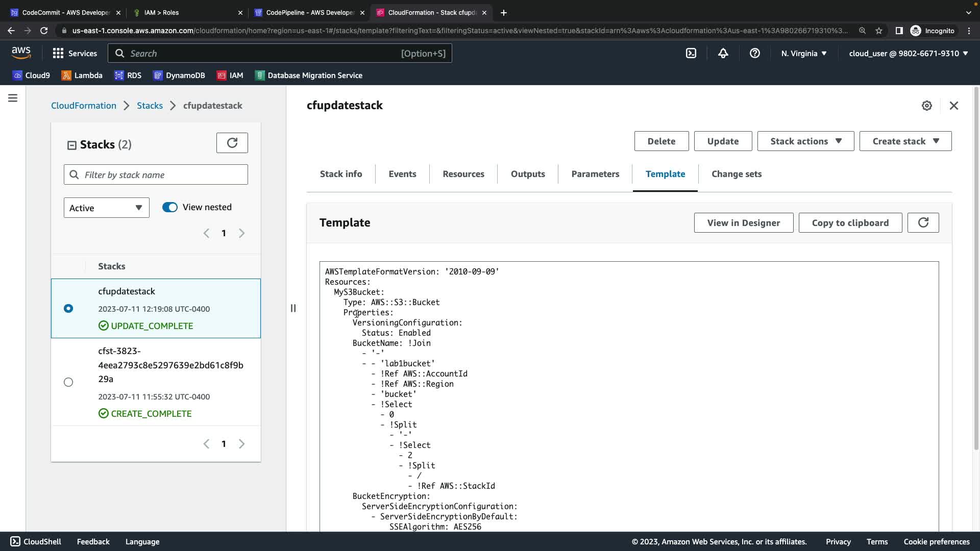Click the notifications bell icon
Image resolution: width=980 pixels, height=551 pixels.
(x=723, y=53)
